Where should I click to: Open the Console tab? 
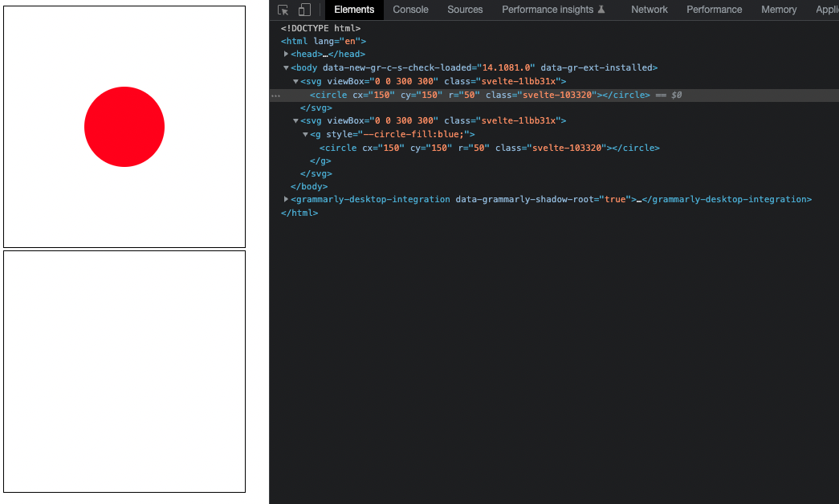click(410, 10)
